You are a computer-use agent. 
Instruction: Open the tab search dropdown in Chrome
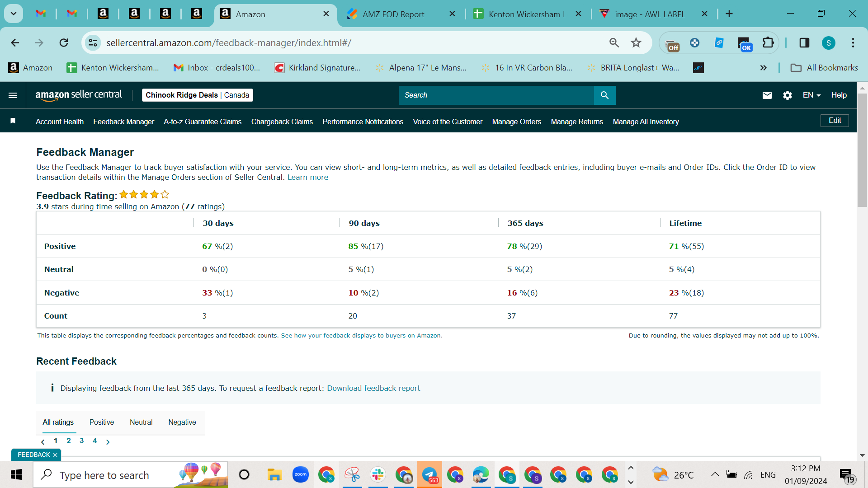pyautogui.click(x=14, y=14)
